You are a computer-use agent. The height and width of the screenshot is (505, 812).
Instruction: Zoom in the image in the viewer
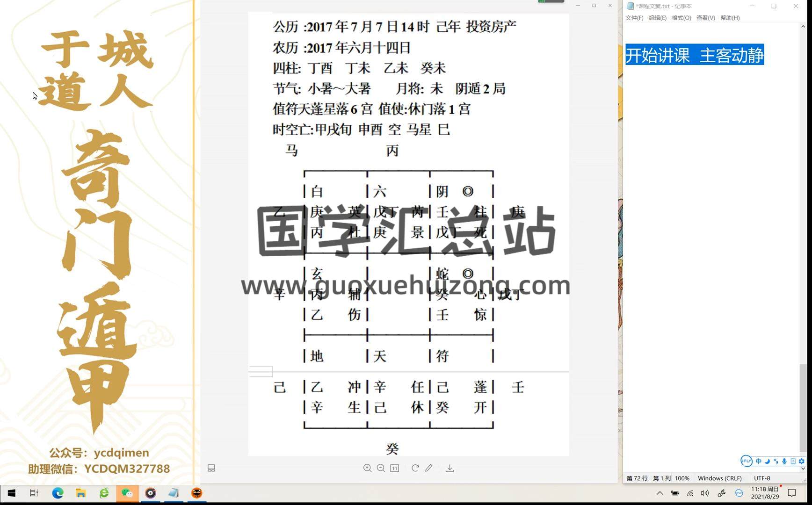pos(367,468)
